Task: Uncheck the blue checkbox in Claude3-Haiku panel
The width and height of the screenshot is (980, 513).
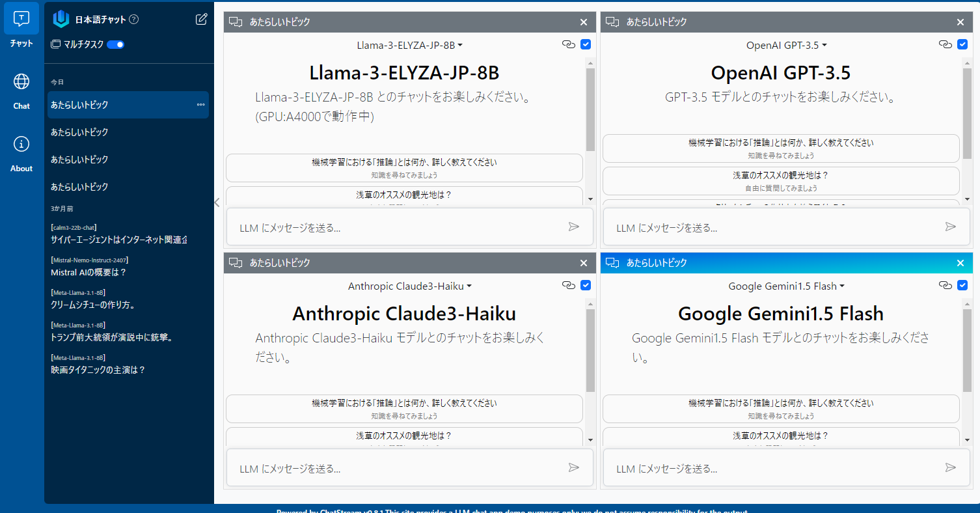Action: click(585, 284)
